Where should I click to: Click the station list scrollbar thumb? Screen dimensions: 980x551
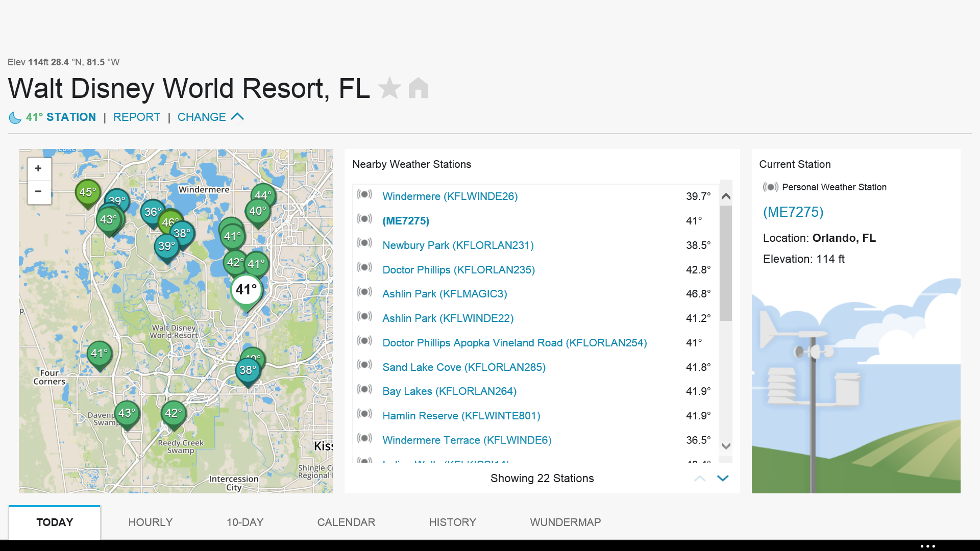pos(726,263)
